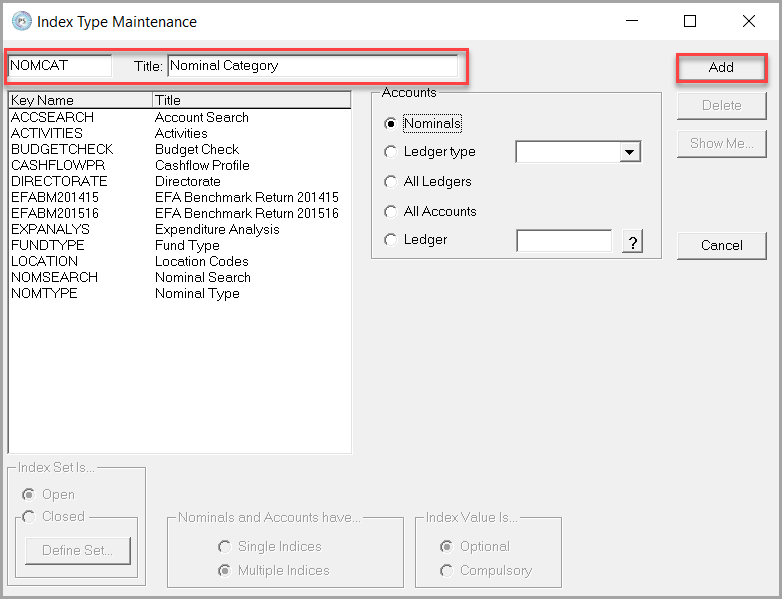Click the Cancel button
Image resolution: width=782 pixels, height=599 pixels.
pyautogui.click(x=721, y=245)
